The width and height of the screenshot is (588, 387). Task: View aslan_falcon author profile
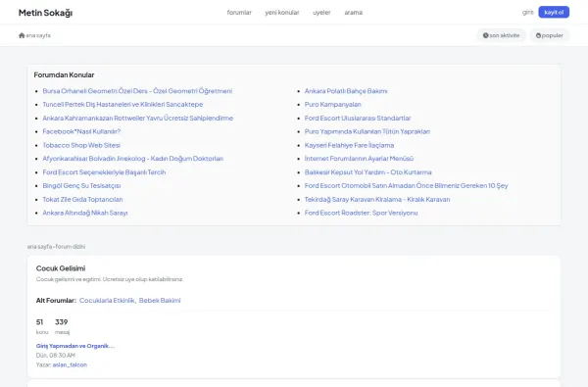70,364
